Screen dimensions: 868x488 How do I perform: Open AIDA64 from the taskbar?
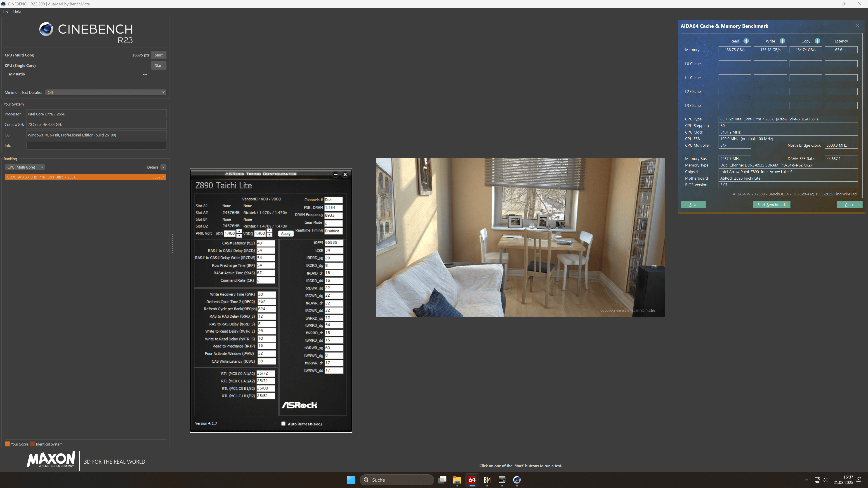click(x=472, y=480)
